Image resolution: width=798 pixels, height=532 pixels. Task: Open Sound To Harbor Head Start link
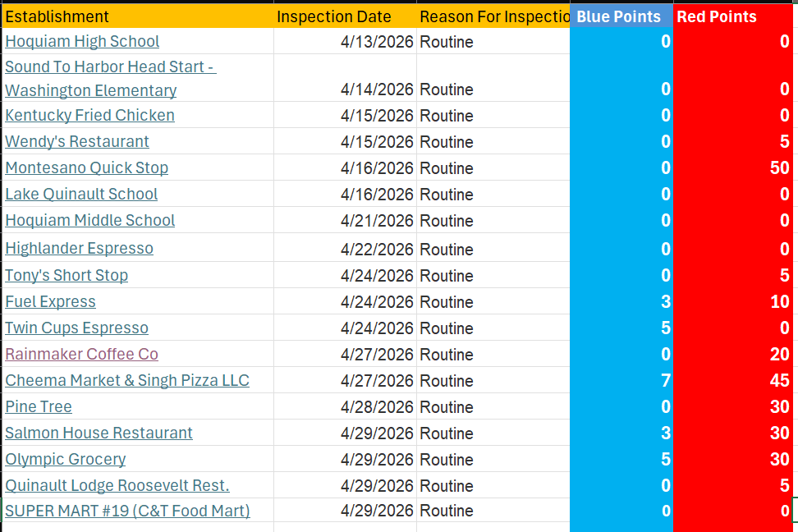tap(111, 78)
